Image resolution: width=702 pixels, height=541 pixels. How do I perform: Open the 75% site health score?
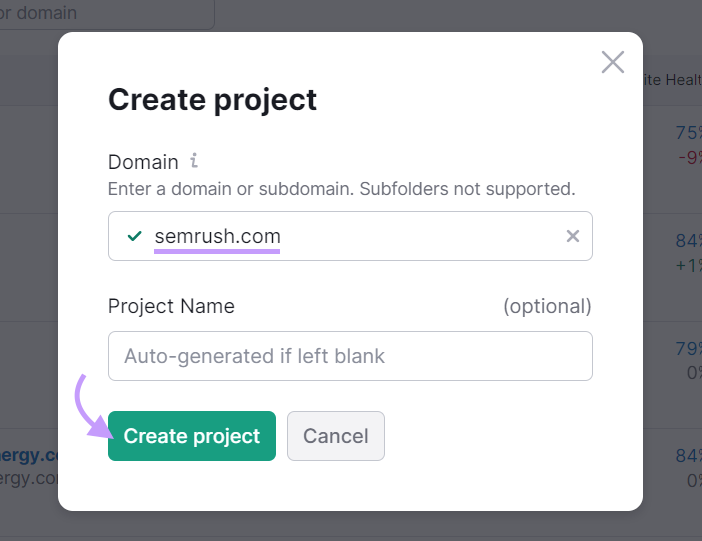[688, 133]
